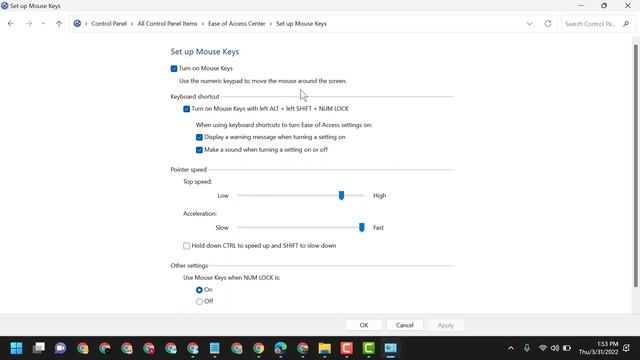
Task: Close the Set up Mouse Keys window
Action: click(x=628, y=6)
